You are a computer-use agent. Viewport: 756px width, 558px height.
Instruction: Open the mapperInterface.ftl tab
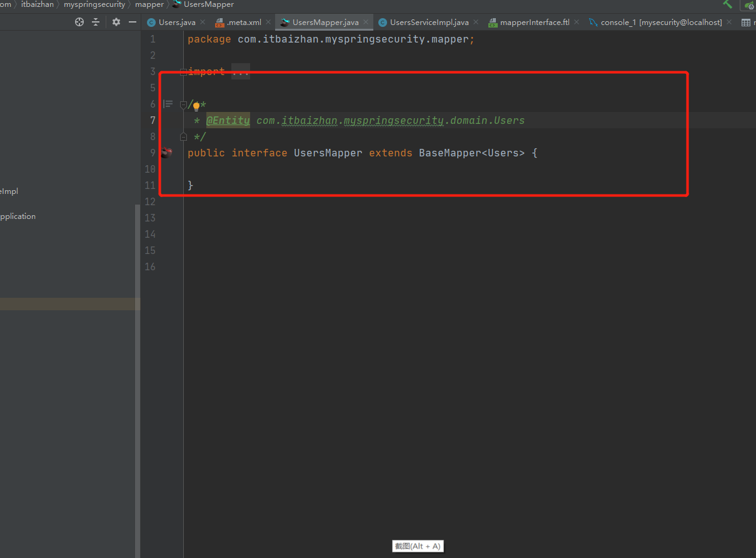(535, 23)
